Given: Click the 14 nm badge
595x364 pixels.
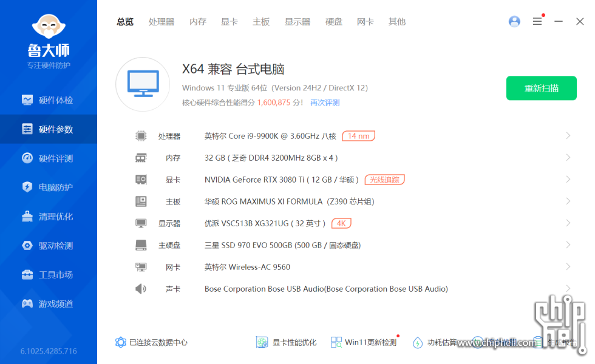Looking at the screenshot, I should (359, 136).
